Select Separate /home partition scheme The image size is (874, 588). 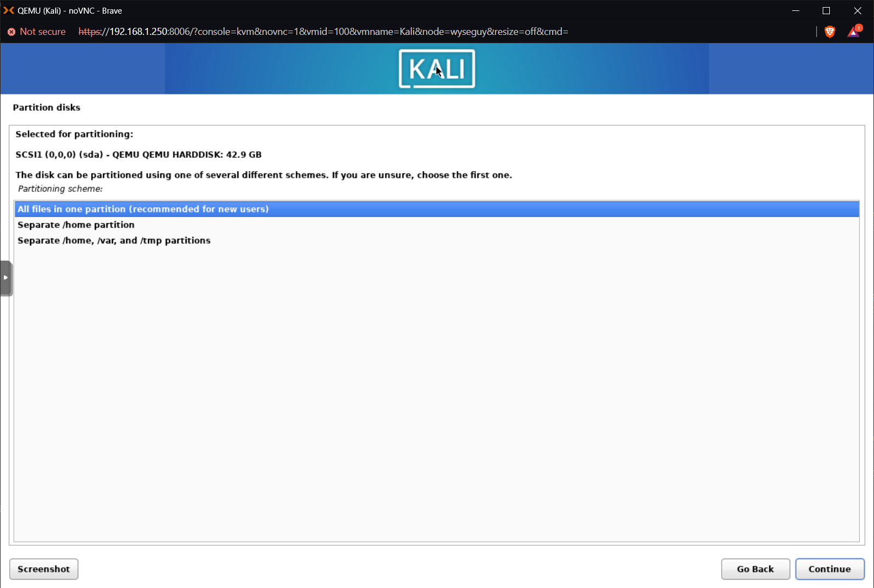point(436,225)
